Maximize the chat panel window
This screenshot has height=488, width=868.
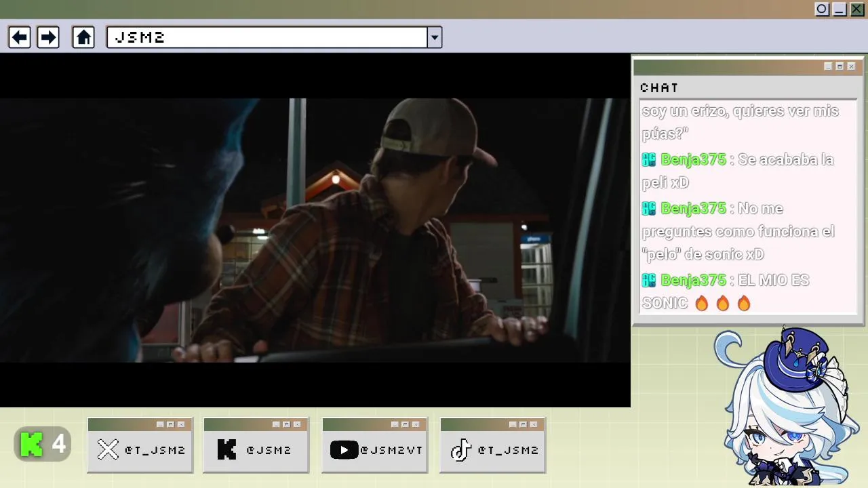click(x=840, y=66)
